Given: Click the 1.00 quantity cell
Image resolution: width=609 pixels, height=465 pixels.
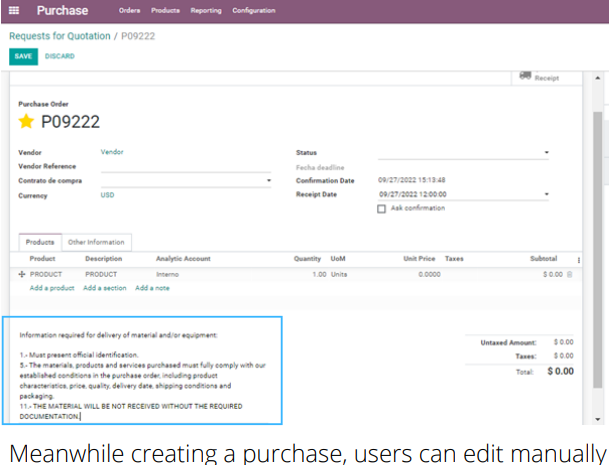Looking at the screenshot, I should click(319, 274).
